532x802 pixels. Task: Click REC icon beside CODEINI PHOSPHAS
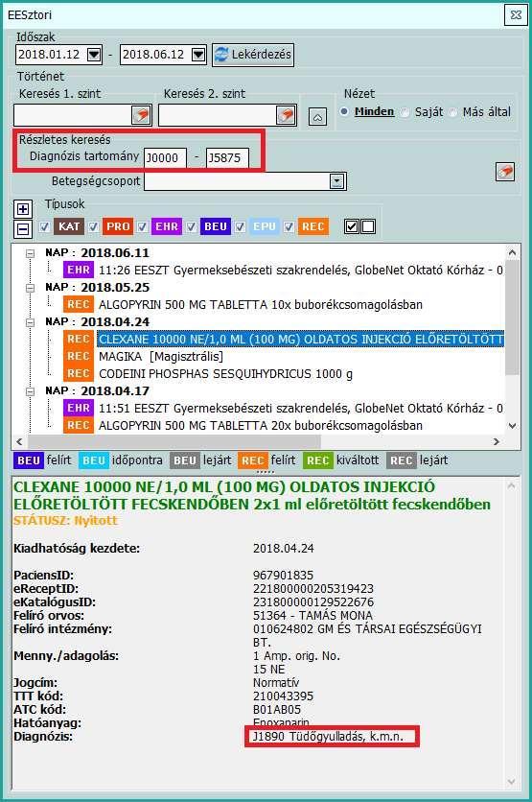79,374
